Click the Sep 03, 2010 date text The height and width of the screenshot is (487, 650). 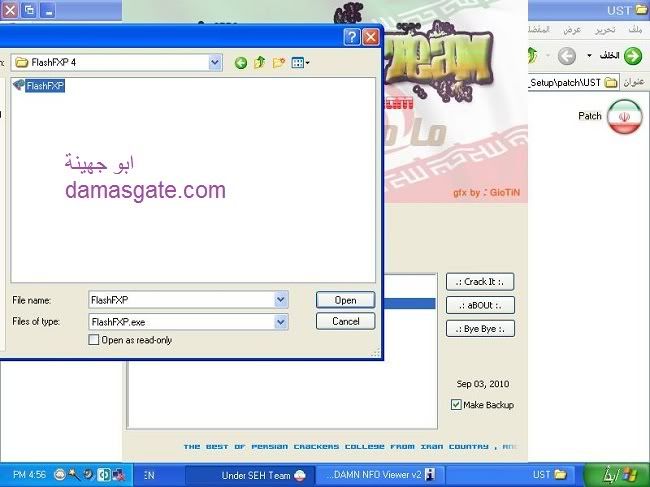[483, 384]
